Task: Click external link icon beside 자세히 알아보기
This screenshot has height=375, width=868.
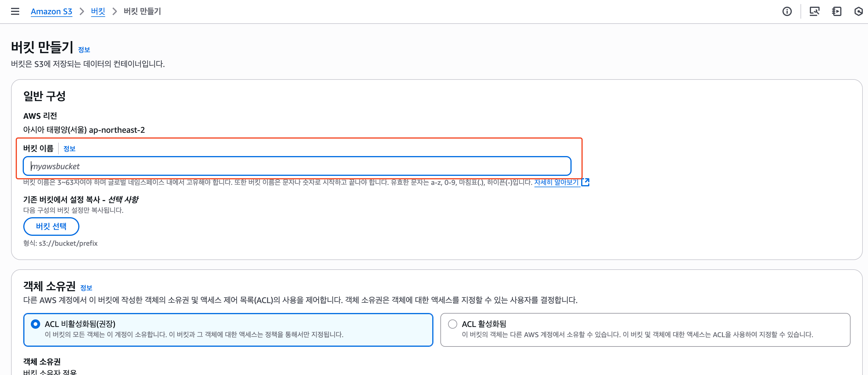Action: (x=586, y=182)
